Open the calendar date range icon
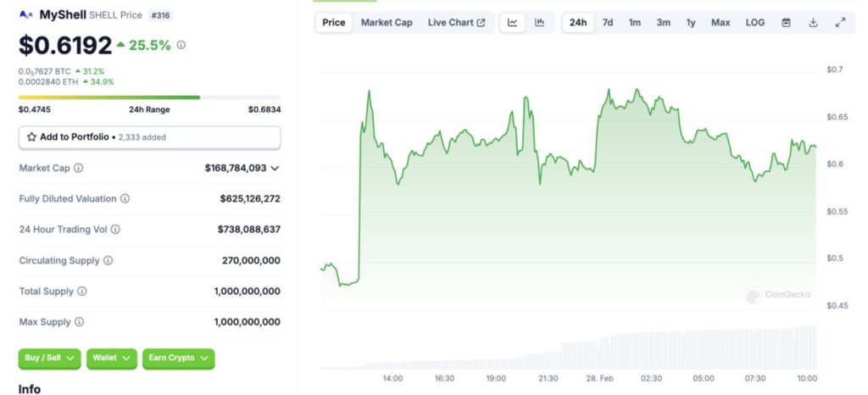This screenshot has height=395, width=868. coord(786,23)
